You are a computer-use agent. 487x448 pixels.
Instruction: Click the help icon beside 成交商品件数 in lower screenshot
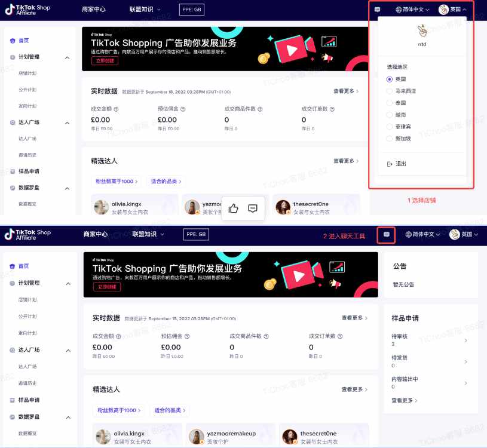tap(266, 336)
